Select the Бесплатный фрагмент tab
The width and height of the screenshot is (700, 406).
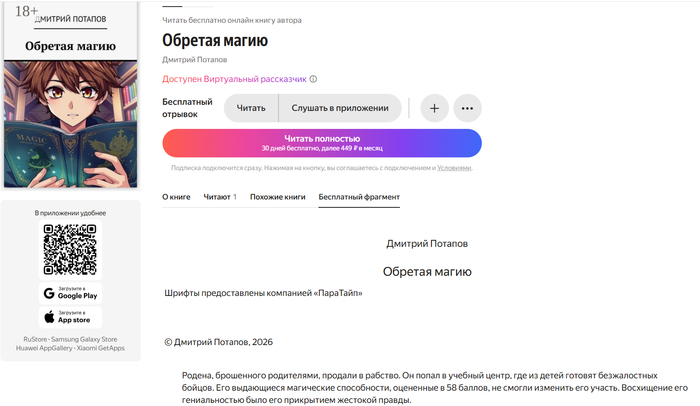(x=359, y=197)
